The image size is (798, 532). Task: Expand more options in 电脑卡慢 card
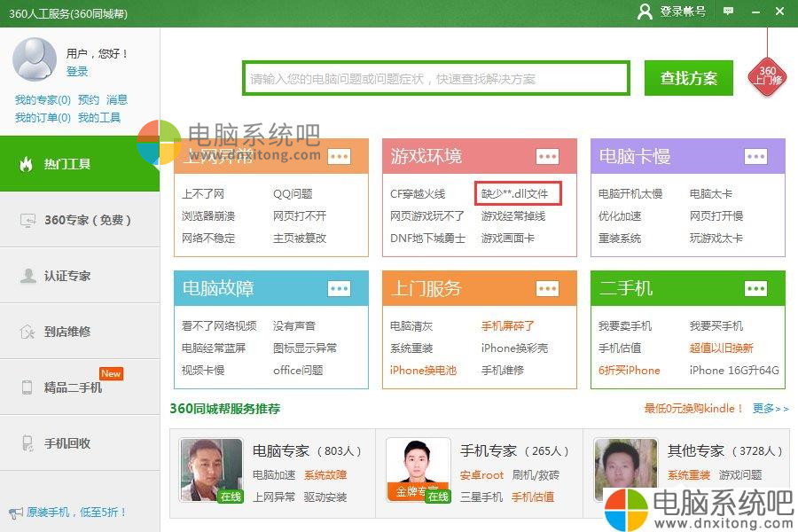click(x=755, y=156)
